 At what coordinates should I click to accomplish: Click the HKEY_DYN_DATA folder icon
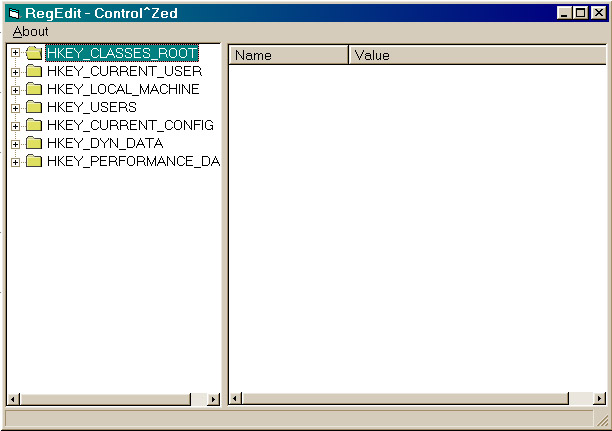(x=34, y=143)
